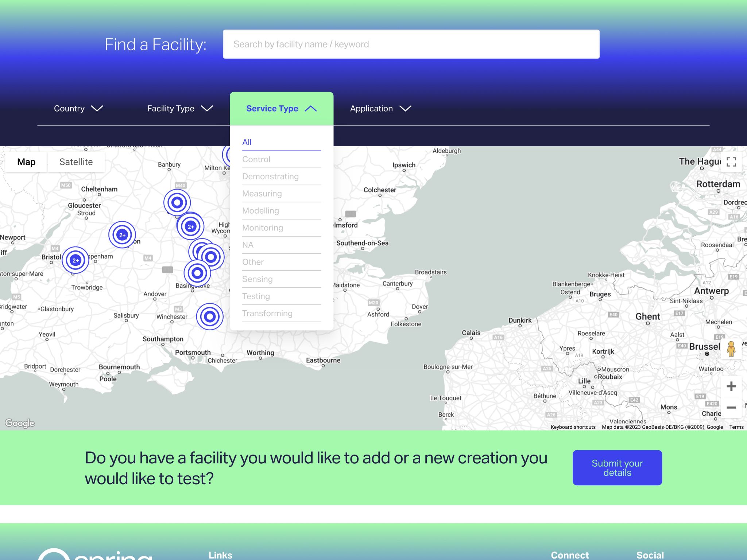747x560 pixels.
Task: Click the facility name search field
Action: pyautogui.click(x=411, y=44)
